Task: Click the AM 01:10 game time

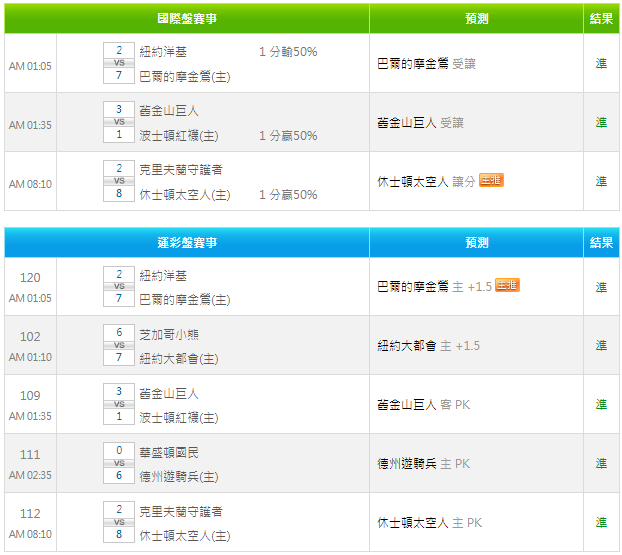Action: click(x=30, y=357)
